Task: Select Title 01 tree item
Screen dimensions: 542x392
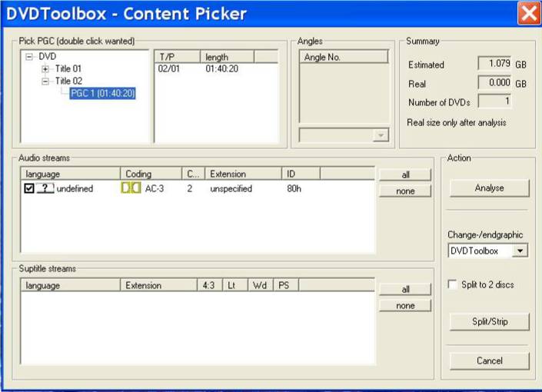Action: pos(68,68)
